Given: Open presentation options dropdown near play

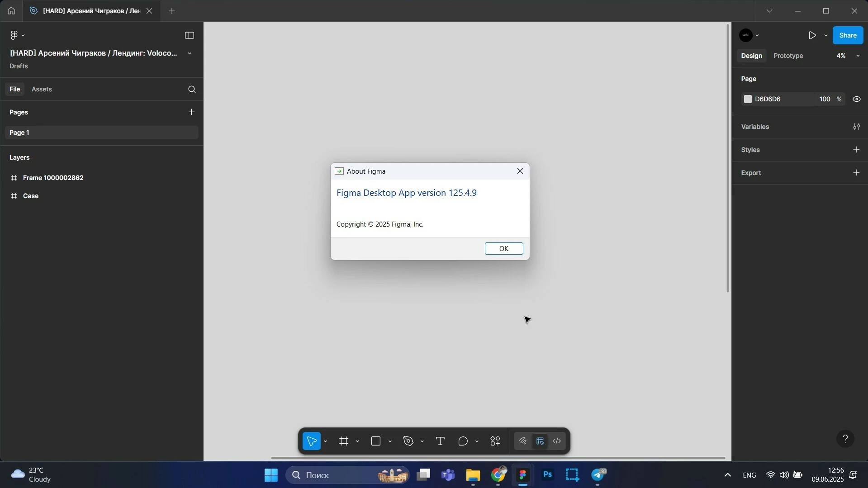Looking at the screenshot, I should pyautogui.click(x=826, y=35).
